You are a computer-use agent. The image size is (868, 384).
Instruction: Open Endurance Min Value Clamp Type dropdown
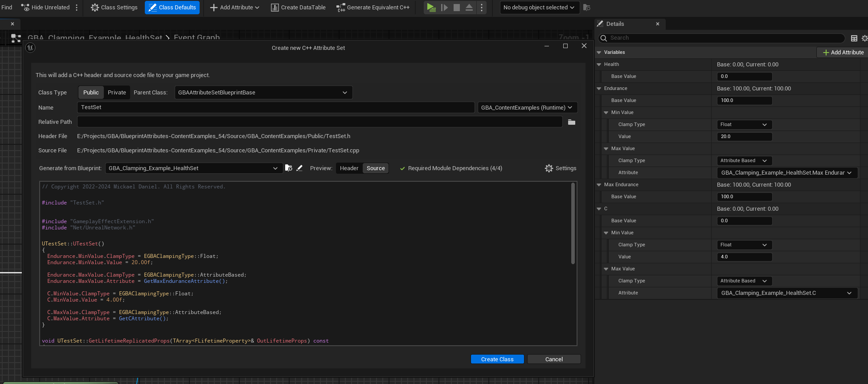point(745,125)
